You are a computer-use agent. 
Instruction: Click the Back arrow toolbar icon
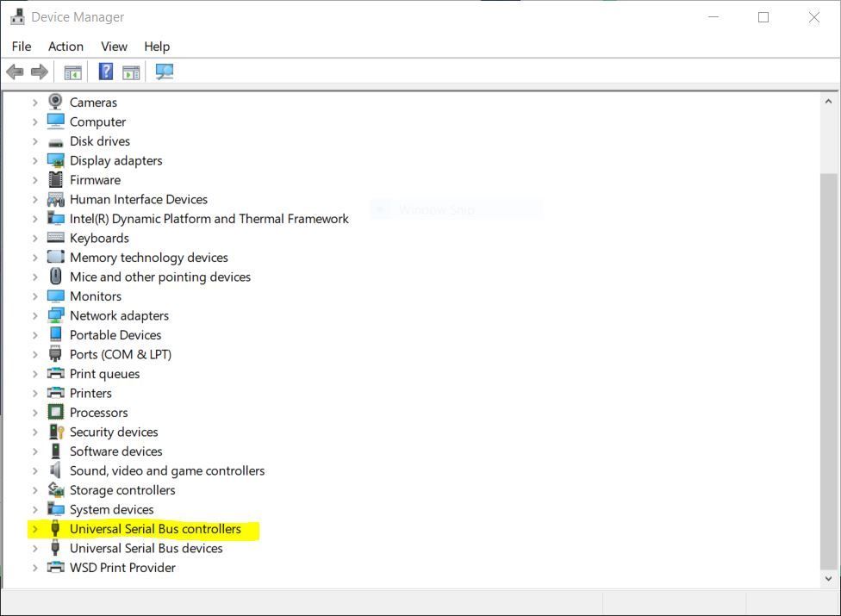click(x=15, y=72)
